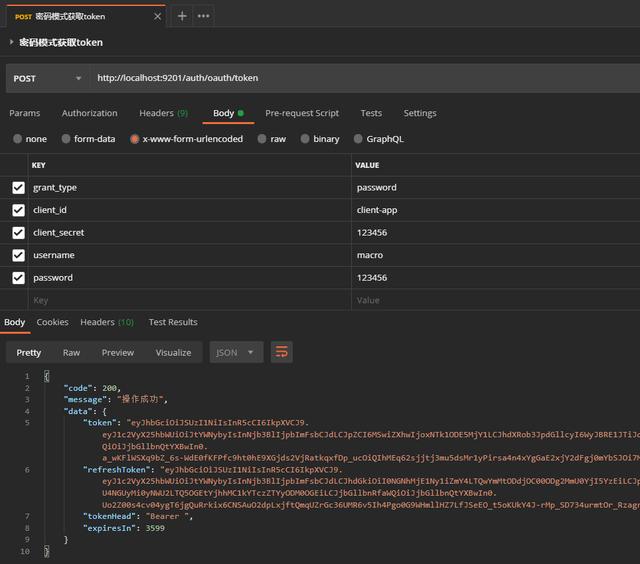Switch to the Authorization tab
Image resolution: width=640 pixels, height=564 pixels.
click(89, 113)
